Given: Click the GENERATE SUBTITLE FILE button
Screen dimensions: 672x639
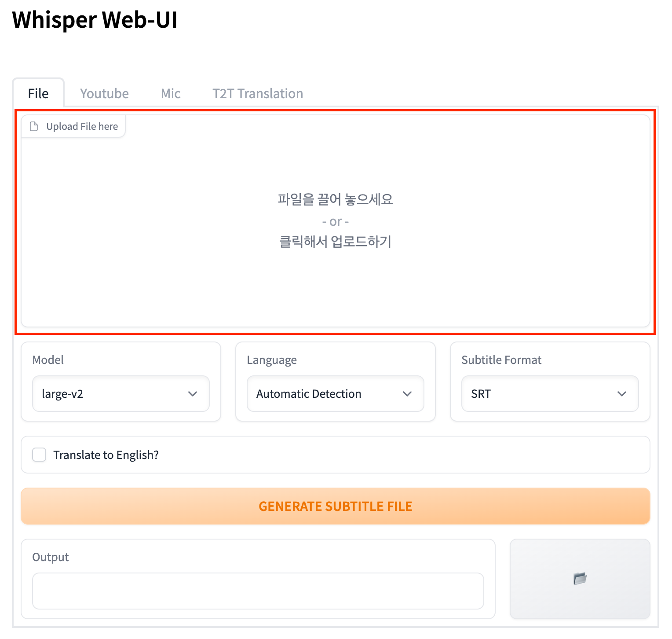Looking at the screenshot, I should (x=336, y=506).
